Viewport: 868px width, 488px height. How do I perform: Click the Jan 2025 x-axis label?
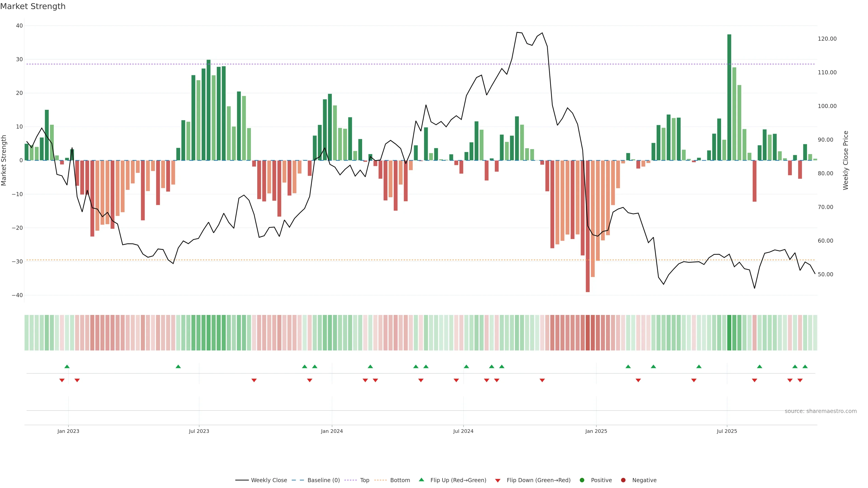[x=596, y=431]
